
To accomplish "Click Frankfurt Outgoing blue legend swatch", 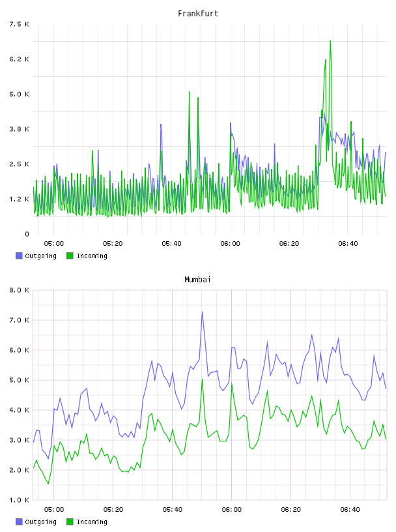I will pyautogui.click(x=19, y=256).
